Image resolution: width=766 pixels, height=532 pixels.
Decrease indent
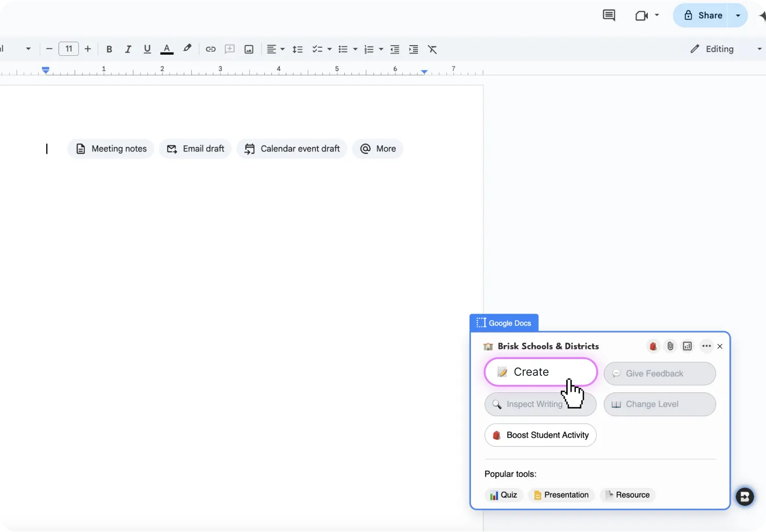click(395, 49)
